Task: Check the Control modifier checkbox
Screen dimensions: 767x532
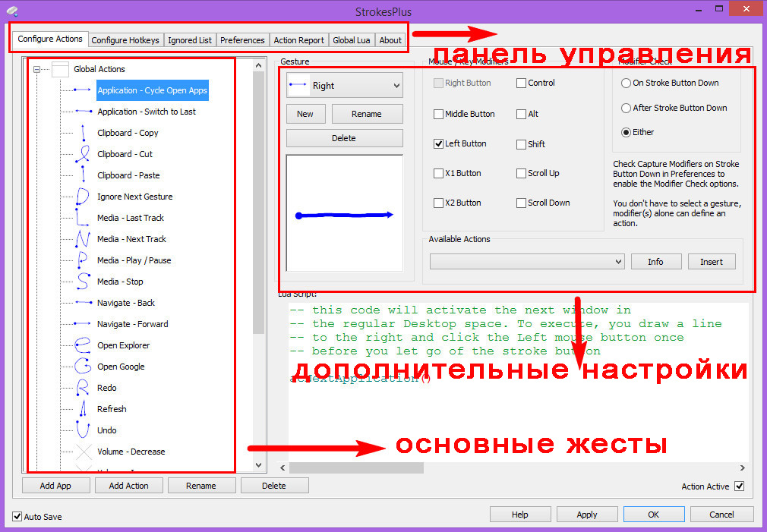Action: tap(521, 83)
